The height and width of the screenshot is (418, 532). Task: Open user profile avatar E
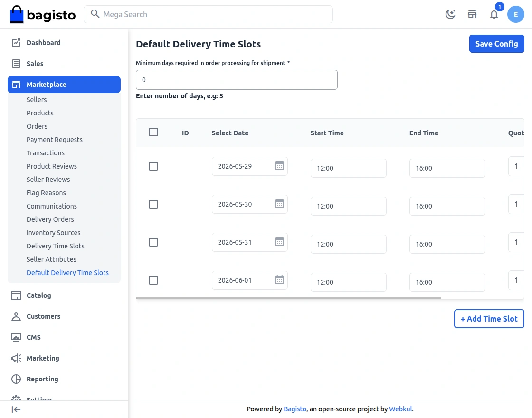pos(516,14)
